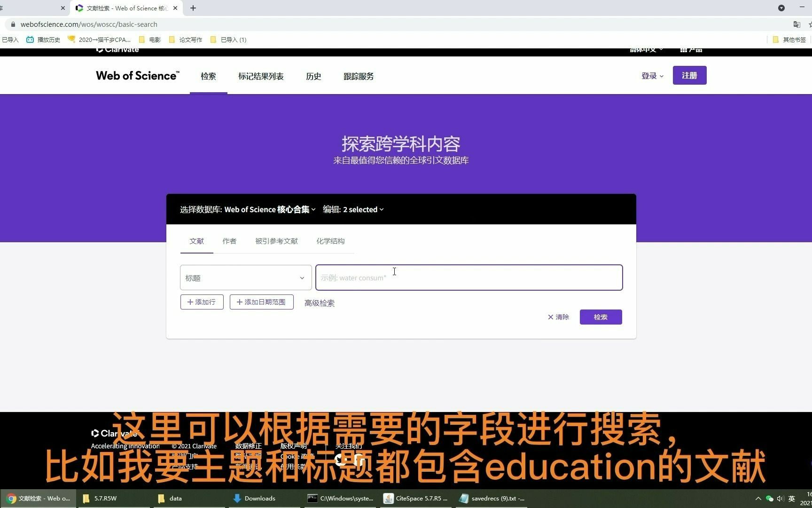Open the 已导入 (1) bookmark folder

click(228, 40)
